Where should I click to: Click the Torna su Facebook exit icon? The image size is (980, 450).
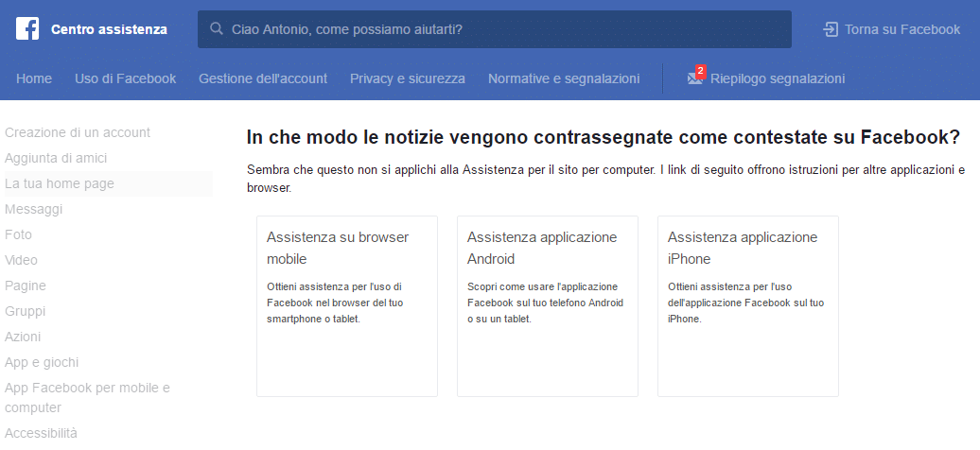831,29
